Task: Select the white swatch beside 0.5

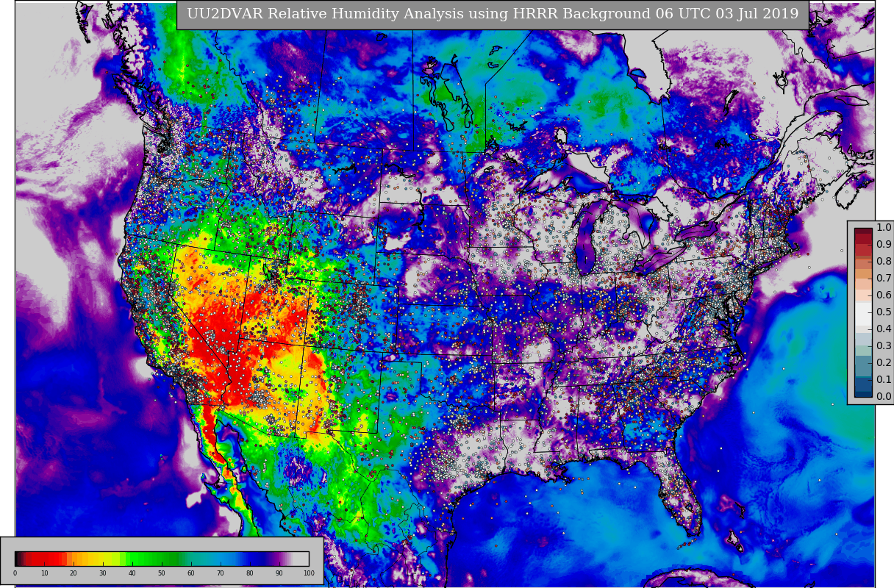Action: [x=863, y=312]
